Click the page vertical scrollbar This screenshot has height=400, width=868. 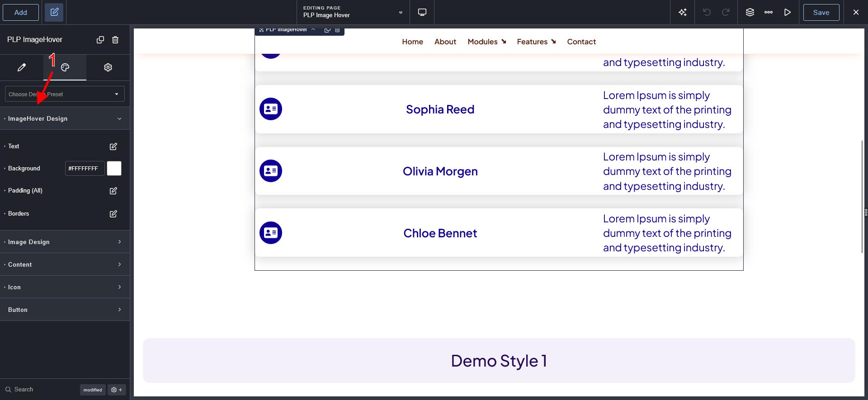click(x=862, y=197)
